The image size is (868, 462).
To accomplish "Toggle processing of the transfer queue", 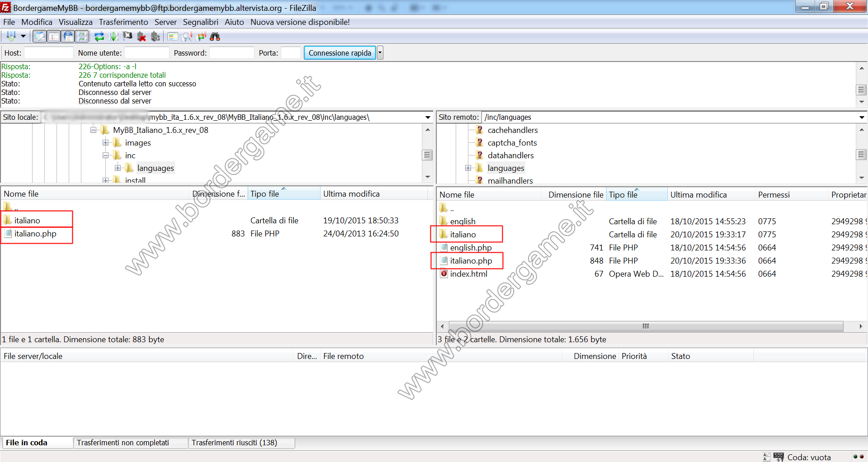I will coord(113,36).
